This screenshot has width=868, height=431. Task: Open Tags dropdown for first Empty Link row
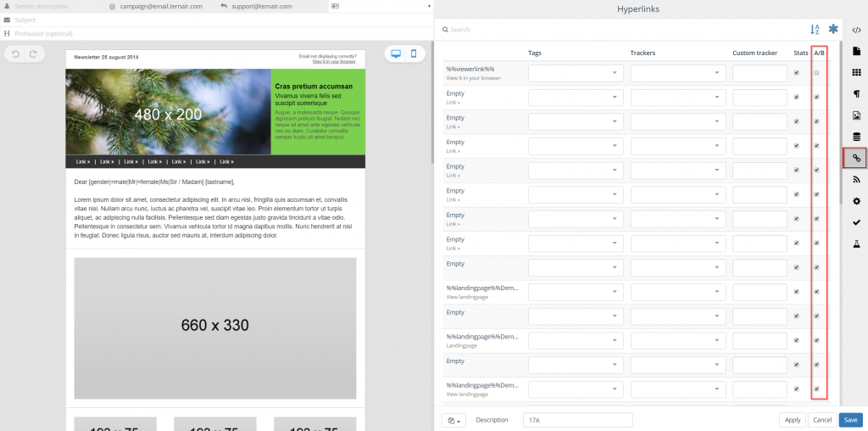coord(576,98)
